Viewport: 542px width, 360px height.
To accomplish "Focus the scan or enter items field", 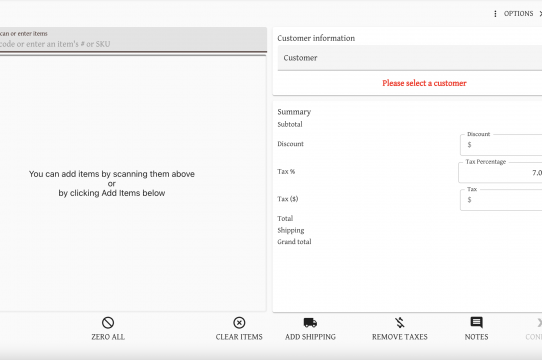I will (133, 40).
